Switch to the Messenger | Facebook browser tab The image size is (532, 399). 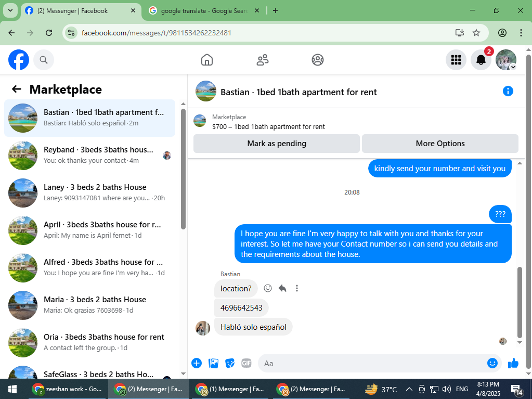(81, 11)
